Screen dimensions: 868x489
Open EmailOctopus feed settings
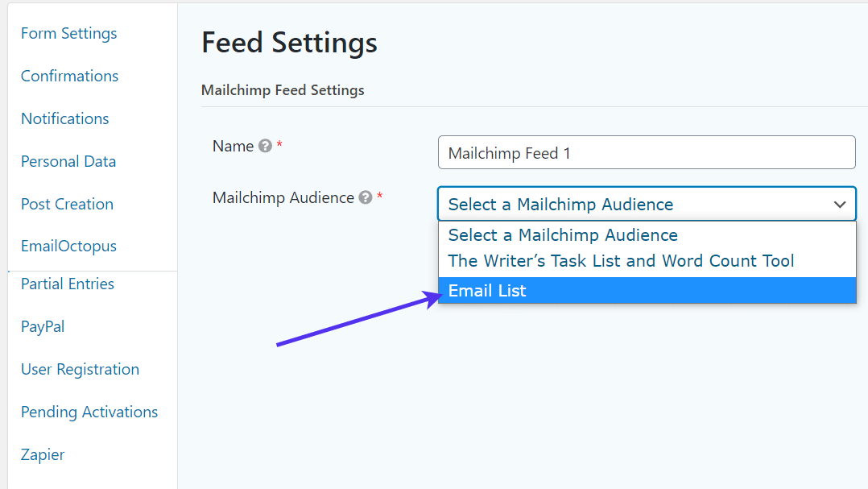67,246
